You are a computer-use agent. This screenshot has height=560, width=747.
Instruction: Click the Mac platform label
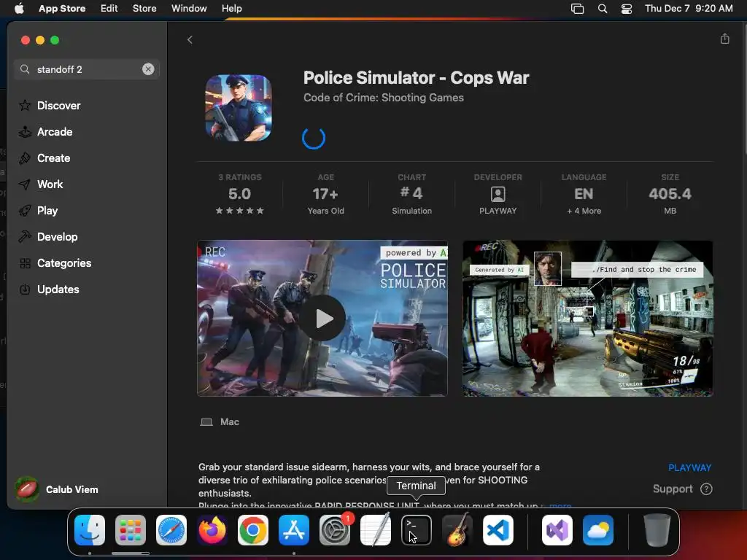[220, 422]
